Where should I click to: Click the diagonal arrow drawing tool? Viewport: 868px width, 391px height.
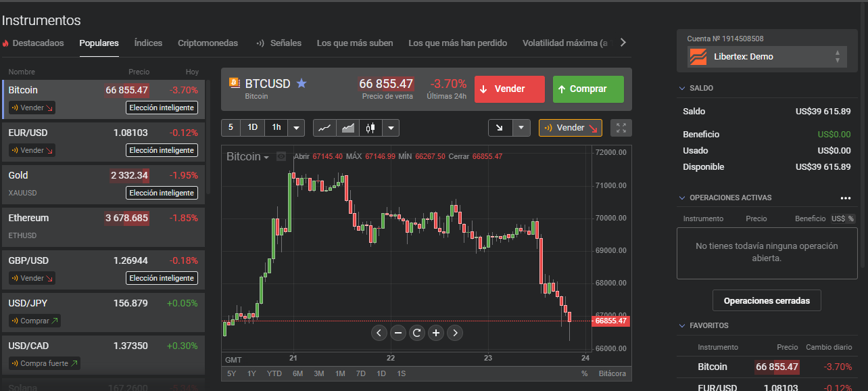(500, 128)
